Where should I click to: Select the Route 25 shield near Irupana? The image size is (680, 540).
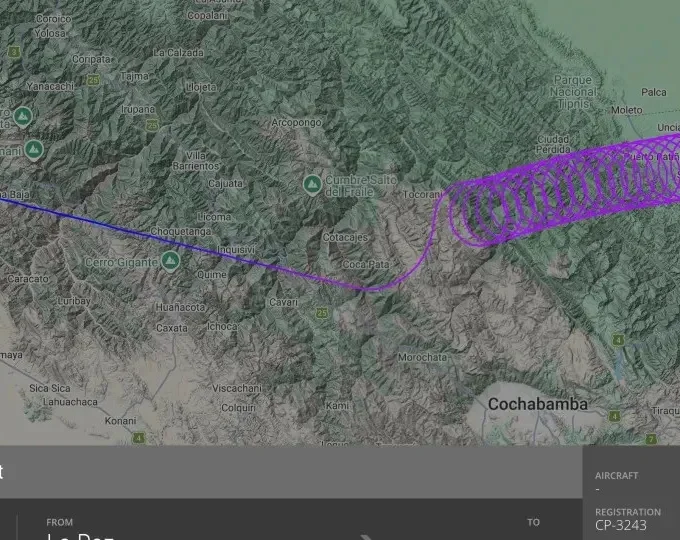[152, 125]
